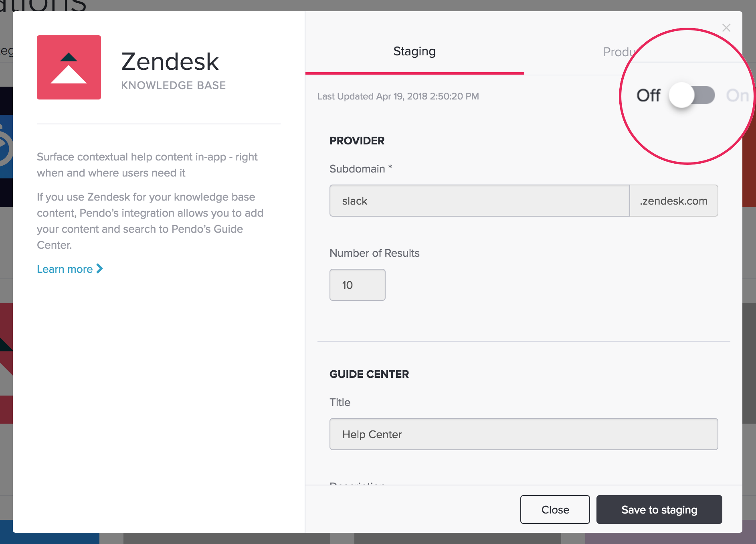The width and height of the screenshot is (756, 544).
Task: Click the Off label by the switch
Action: [648, 95]
